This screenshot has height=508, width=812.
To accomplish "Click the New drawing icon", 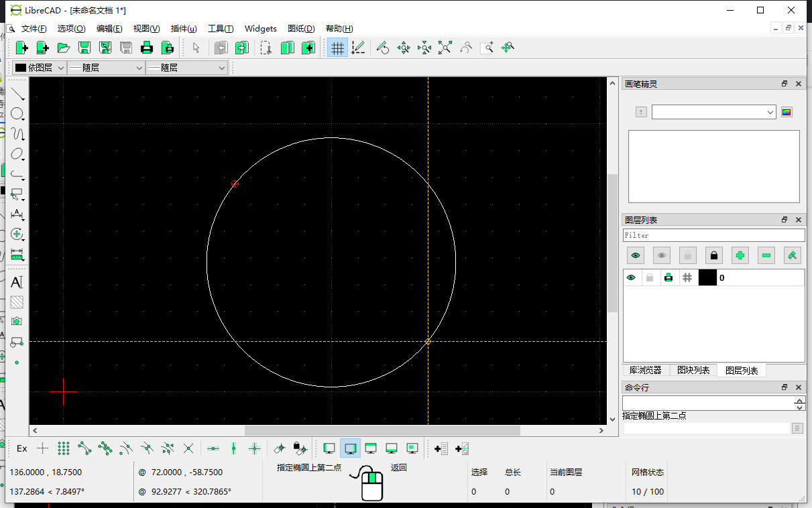I will pos(22,48).
